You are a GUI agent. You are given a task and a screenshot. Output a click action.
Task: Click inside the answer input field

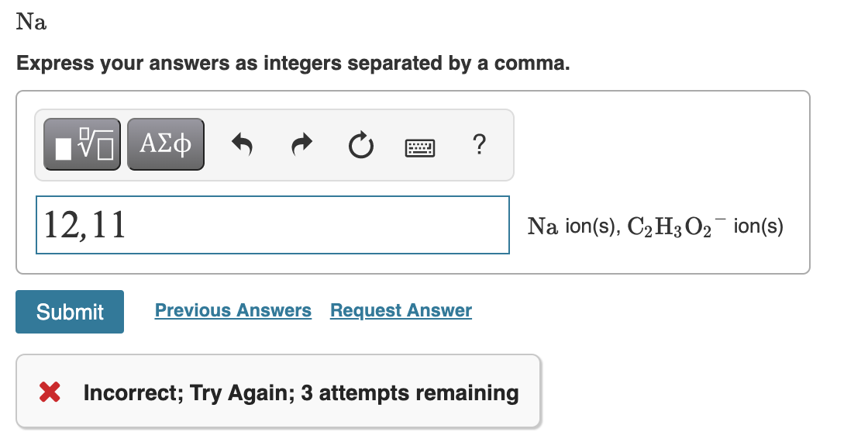[273, 225]
